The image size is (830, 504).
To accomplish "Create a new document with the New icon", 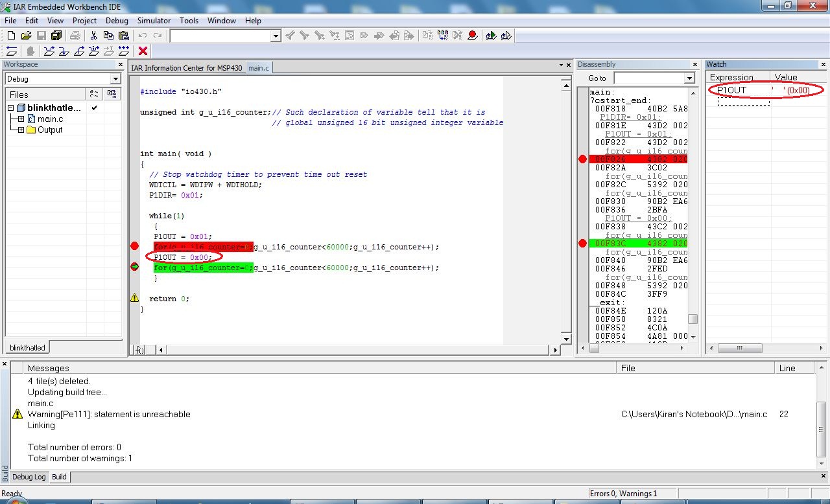I will coord(11,36).
